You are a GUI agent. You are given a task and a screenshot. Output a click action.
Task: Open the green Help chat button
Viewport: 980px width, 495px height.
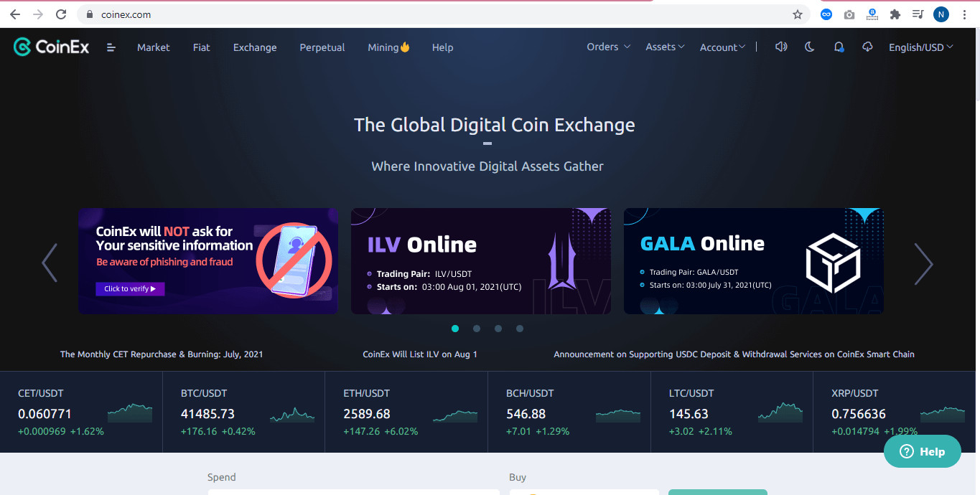coord(923,451)
